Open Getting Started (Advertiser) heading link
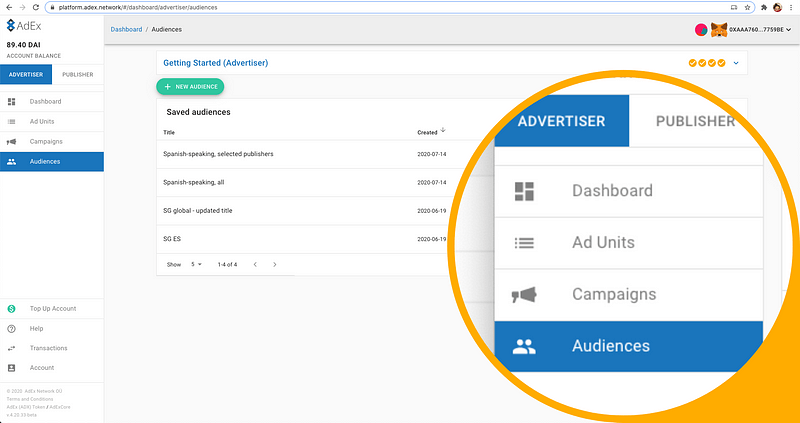800x423 pixels. point(215,63)
